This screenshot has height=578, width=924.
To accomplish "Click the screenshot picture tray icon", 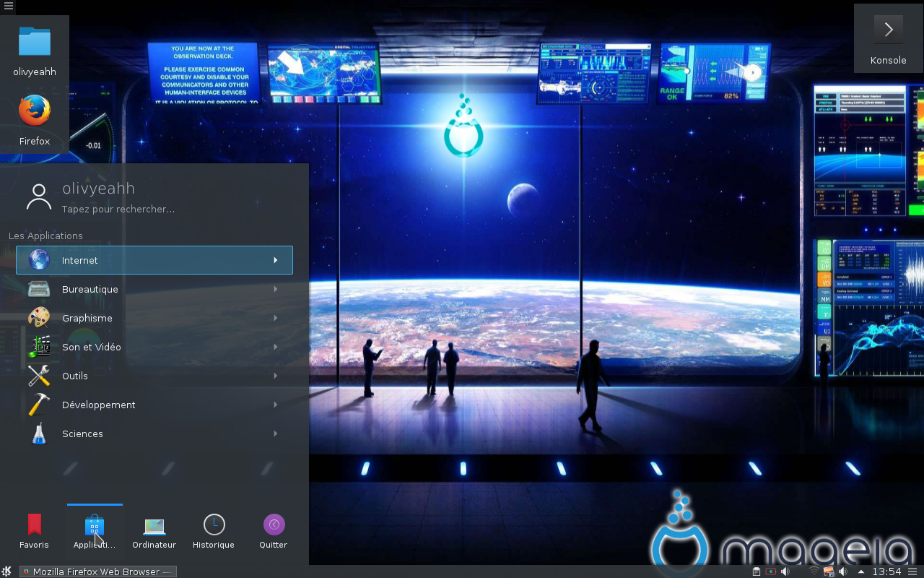I will 829,571.
